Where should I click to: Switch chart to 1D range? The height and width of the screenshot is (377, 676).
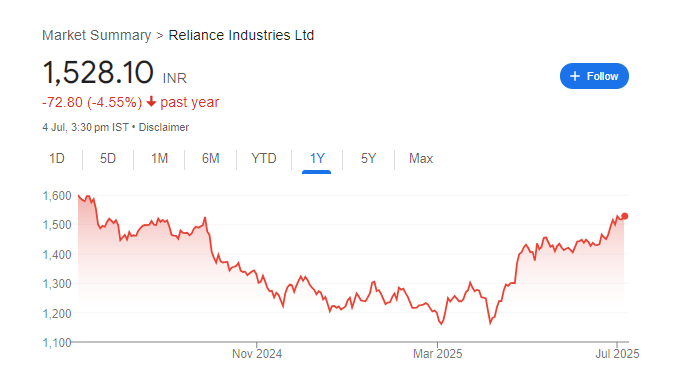pos(57,159)
